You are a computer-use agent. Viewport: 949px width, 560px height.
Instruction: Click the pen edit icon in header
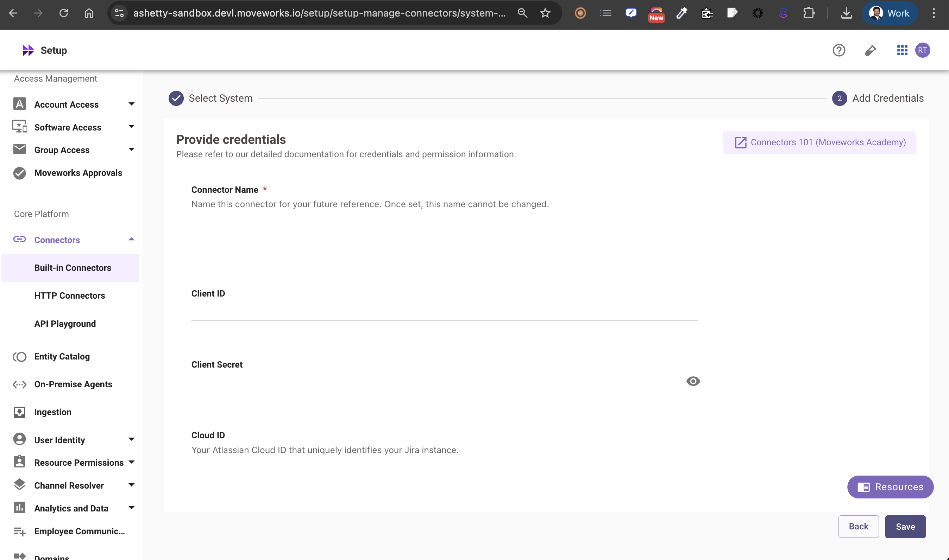tap(870, 50)
